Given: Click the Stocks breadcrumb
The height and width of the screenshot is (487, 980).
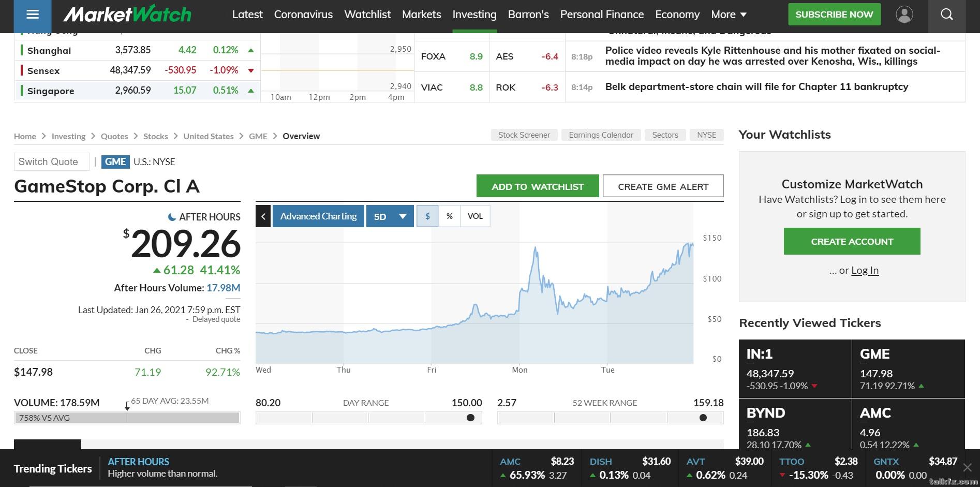Looking at the screenshot, I should point(155,136).
